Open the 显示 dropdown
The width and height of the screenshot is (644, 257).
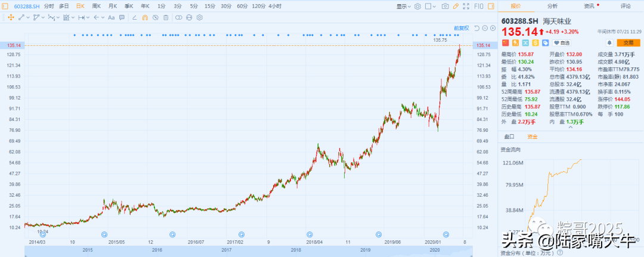[x=404, y=6]
